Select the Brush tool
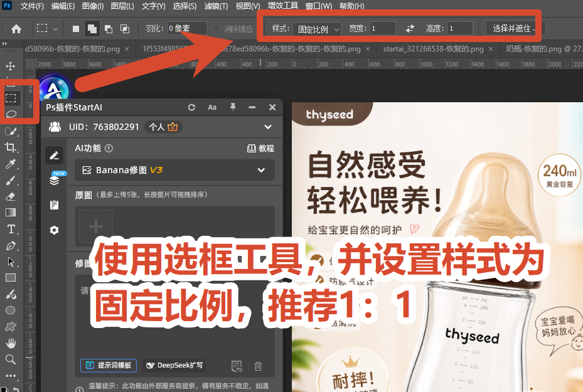 [x=11, y=181]
